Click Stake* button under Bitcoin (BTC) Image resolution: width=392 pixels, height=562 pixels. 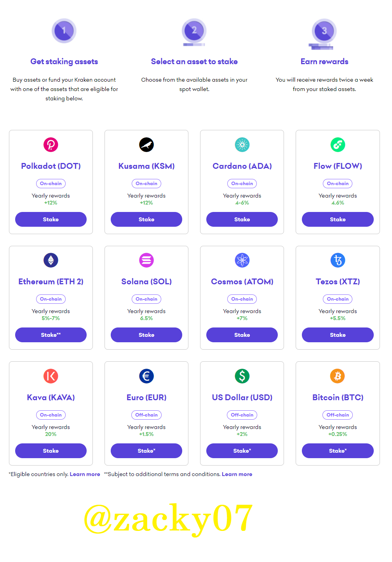338,451
